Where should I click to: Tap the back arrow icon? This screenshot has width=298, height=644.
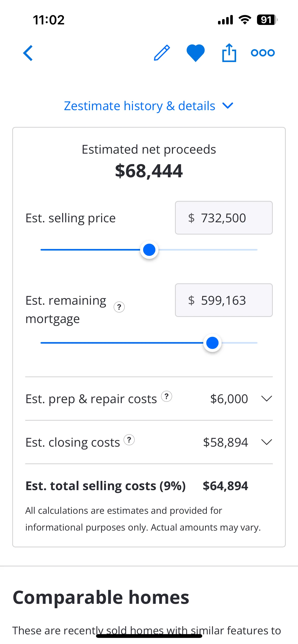28,53
